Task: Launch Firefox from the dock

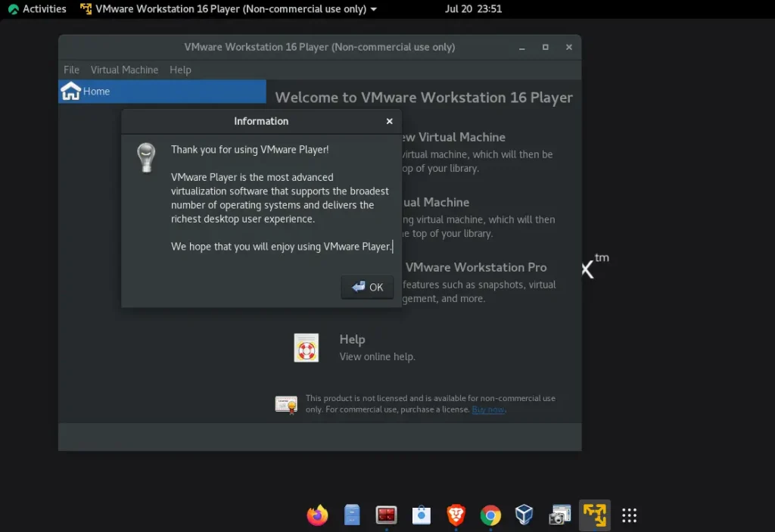Action: (x=317, y=515)
